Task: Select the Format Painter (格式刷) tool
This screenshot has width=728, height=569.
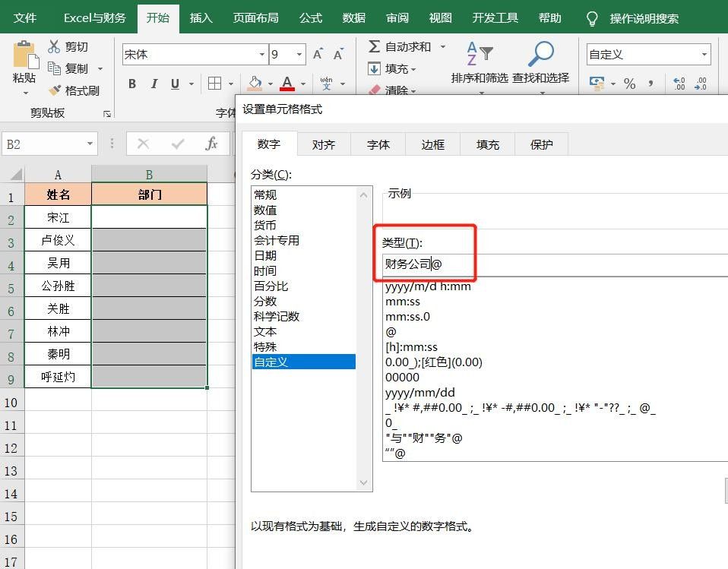Action: pos(55,90)
